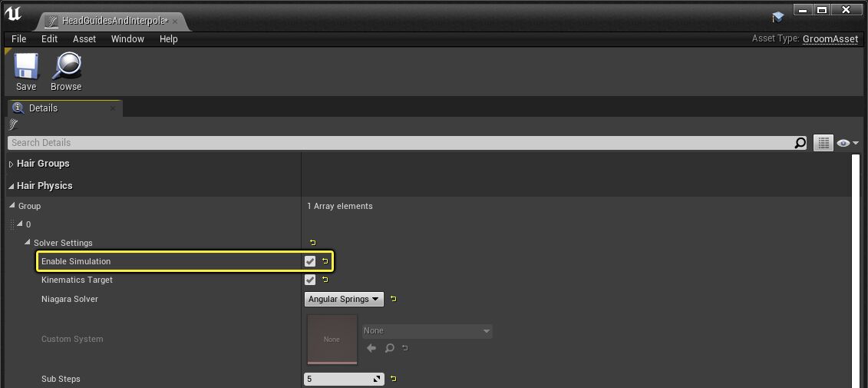Image resolution: width=868 pixels, height=388 pixels.
Task: Click the GroomAsset asset type link
Action: (830, 38)
